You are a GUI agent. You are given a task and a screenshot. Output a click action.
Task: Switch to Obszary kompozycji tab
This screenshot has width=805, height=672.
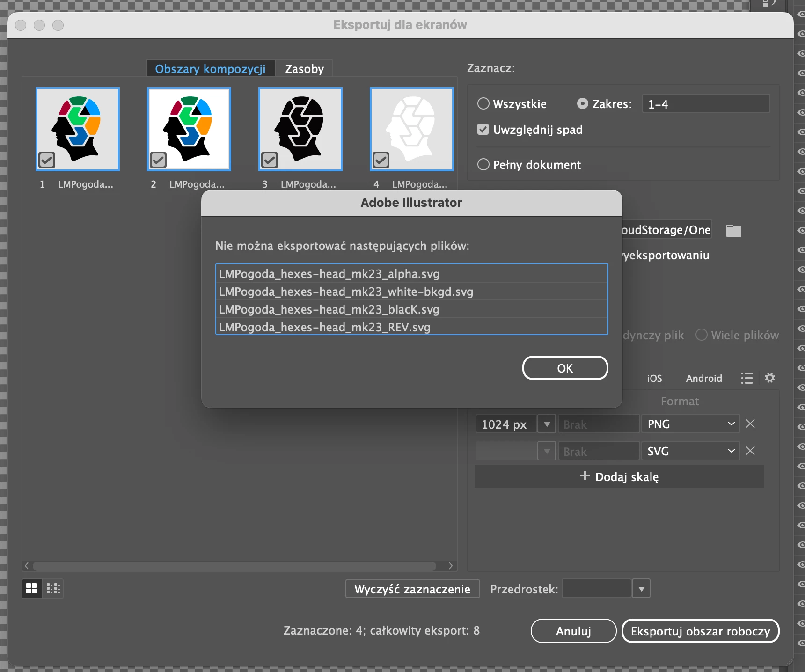210,69
